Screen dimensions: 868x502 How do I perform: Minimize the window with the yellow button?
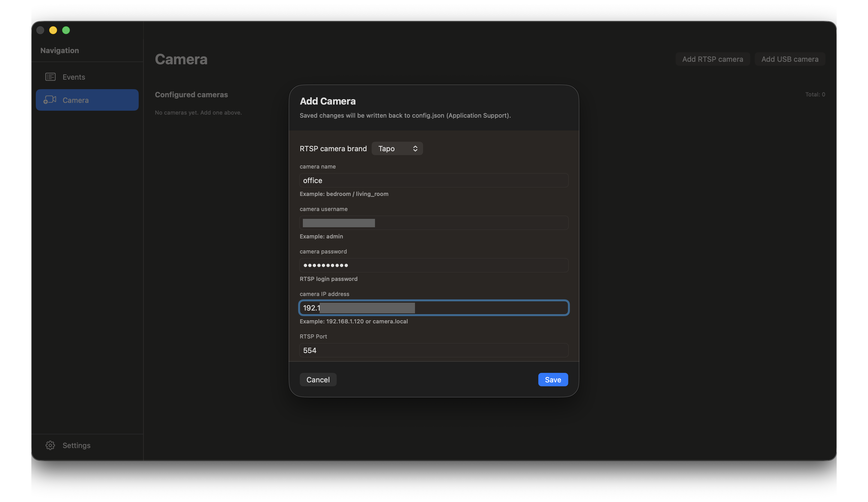(53, 30)
